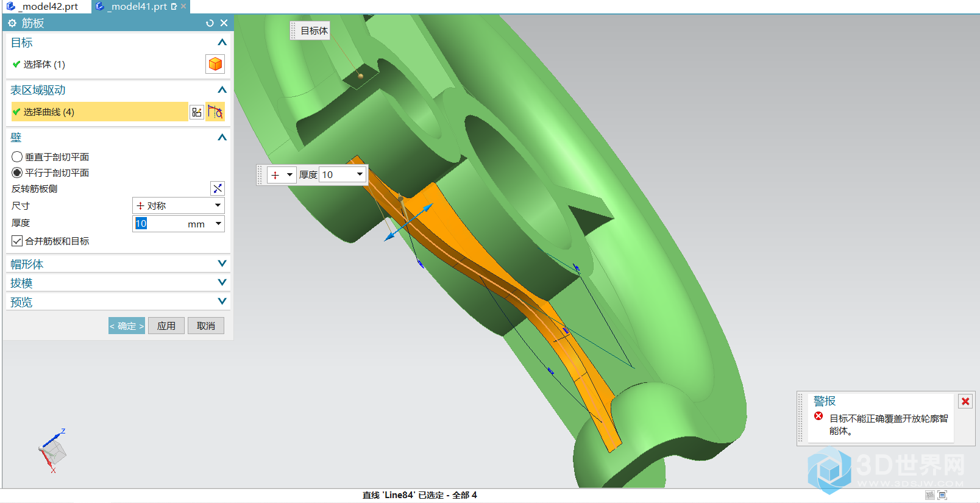Click the gear icon in 筋板 dialog title
The height and width of the screenshot is (503, 980).
[12, 23]
